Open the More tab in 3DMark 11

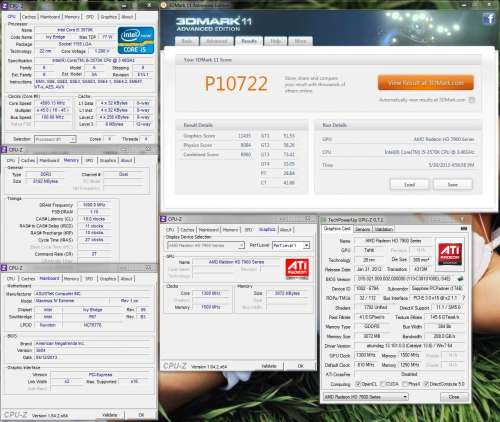pyautogui.click(x=300, y=41)
